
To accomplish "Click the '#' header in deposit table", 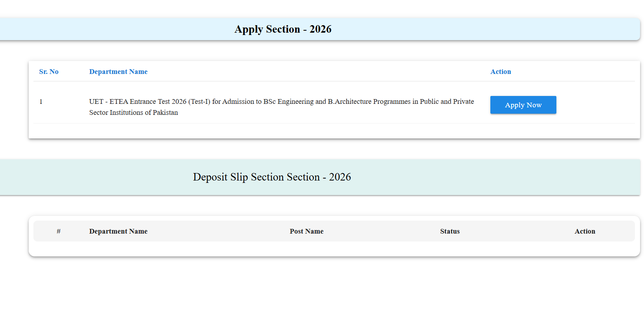I will 59,231.
